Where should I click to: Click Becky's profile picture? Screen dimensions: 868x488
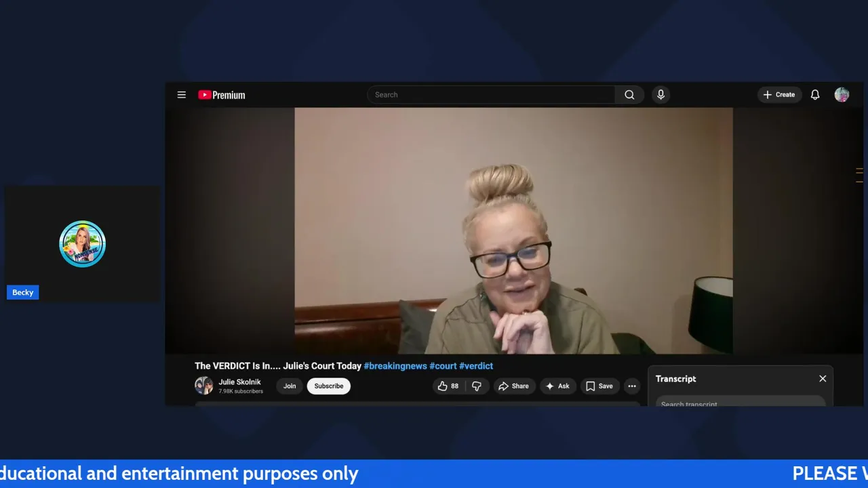[82, 244]
